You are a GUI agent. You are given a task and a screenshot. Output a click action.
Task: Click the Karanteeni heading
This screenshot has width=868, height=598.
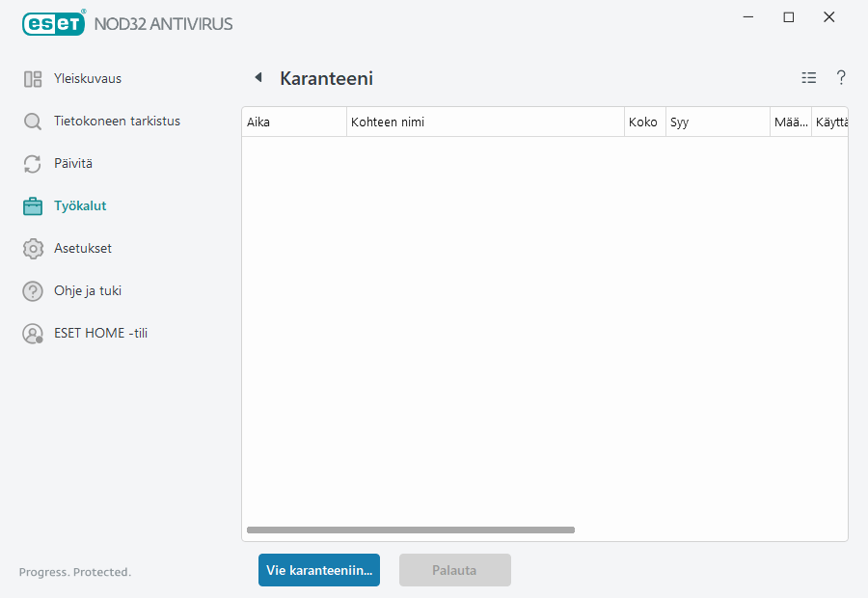pos(326,78)
